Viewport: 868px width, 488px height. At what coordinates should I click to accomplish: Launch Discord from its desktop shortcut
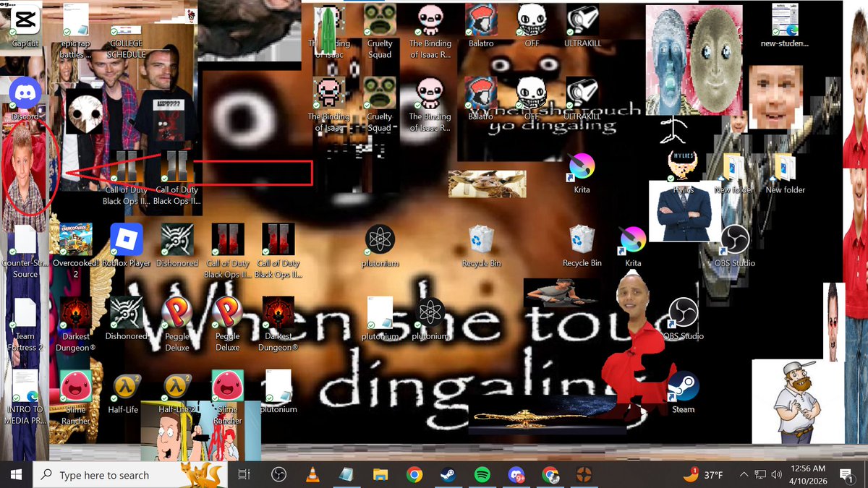click(x=25, y=97)
